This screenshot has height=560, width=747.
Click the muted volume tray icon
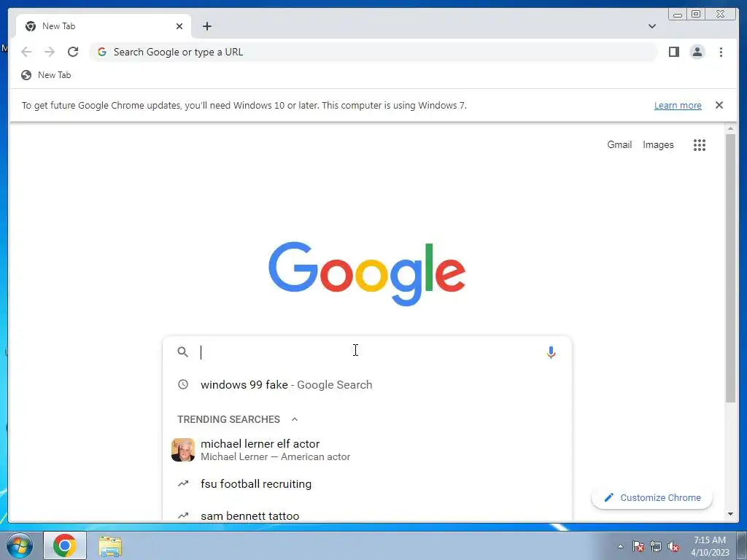[x=673, y=546]
